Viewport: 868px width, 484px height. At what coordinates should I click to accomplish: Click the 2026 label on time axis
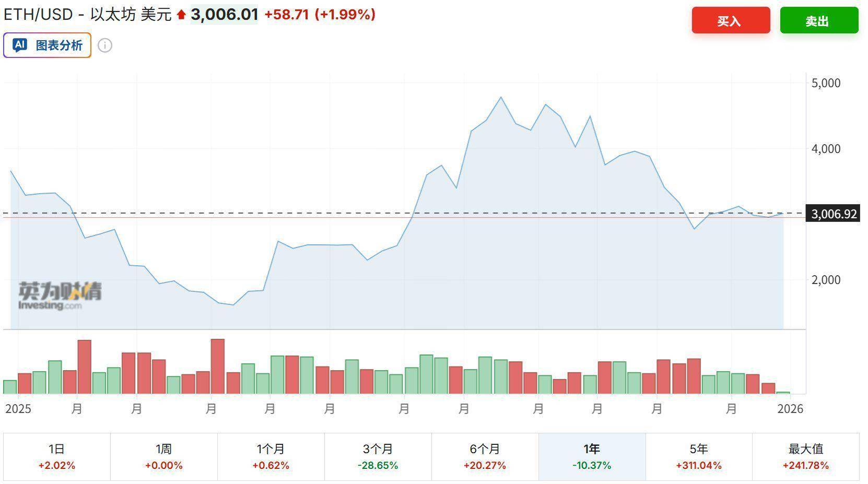click(791, 408)
